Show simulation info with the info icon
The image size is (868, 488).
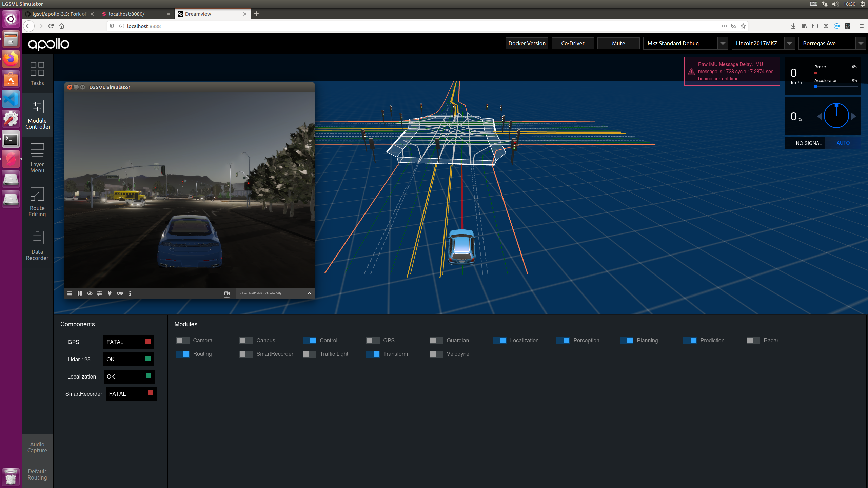point(130,293)
